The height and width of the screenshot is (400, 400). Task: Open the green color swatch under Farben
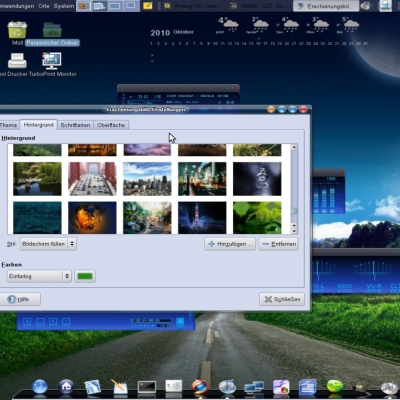85,276
